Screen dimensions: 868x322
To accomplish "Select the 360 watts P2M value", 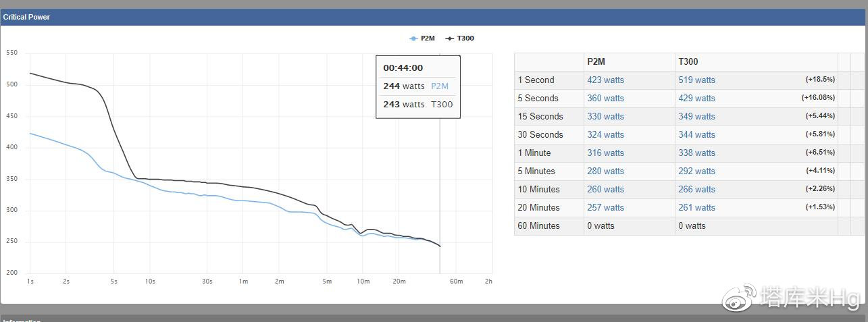I will (x=605, y=98).
